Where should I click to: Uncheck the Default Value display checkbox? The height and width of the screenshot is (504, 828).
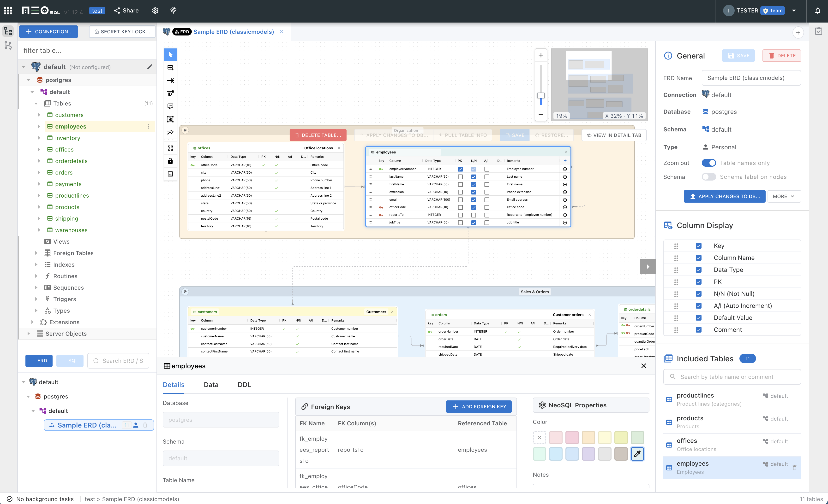pyautogui.click(x=698, y=318)
